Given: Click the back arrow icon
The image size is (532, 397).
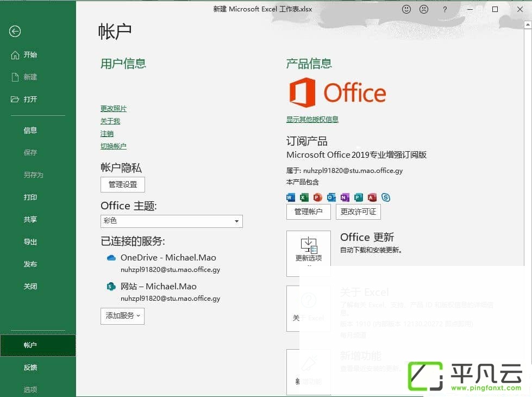Looking at the screenshot, I should click(x=15, y=31).
